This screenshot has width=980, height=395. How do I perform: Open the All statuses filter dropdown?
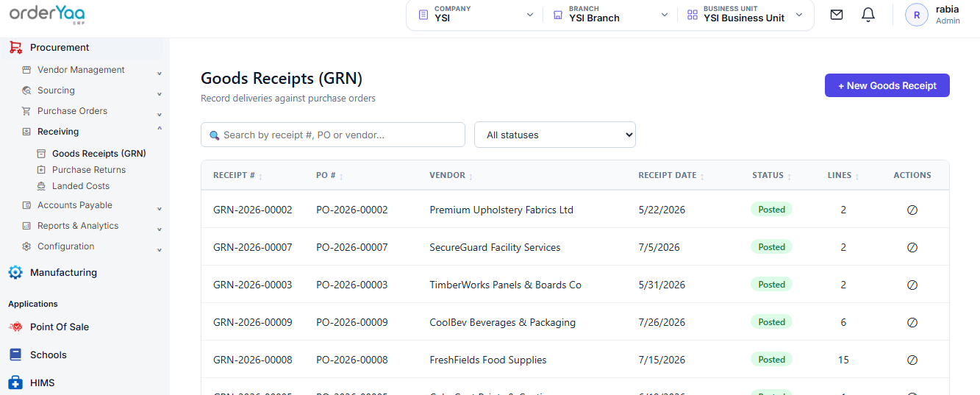point(555,135)
